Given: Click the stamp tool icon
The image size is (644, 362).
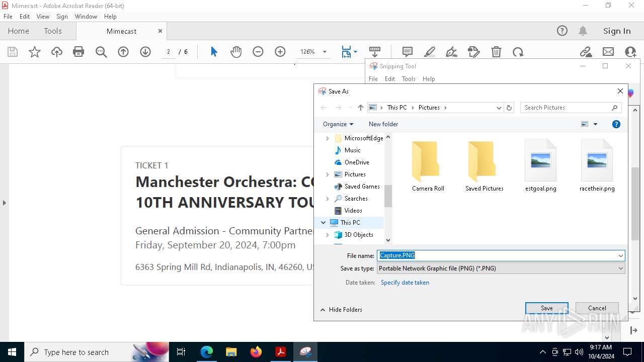Looking at the screenshot, I should tap(474, 52).
